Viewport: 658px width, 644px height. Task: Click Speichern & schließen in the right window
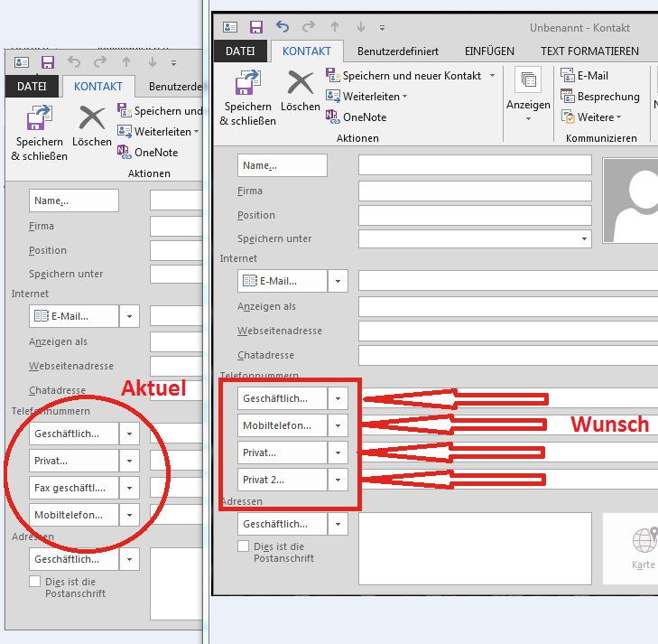pos(247,98)
